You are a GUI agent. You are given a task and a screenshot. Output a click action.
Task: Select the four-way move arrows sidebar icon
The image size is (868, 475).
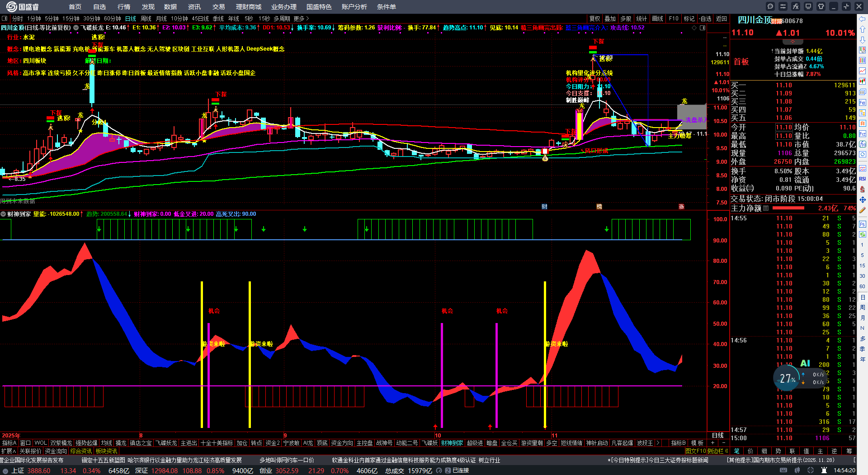pyautogui.click(x=863, y=199)
